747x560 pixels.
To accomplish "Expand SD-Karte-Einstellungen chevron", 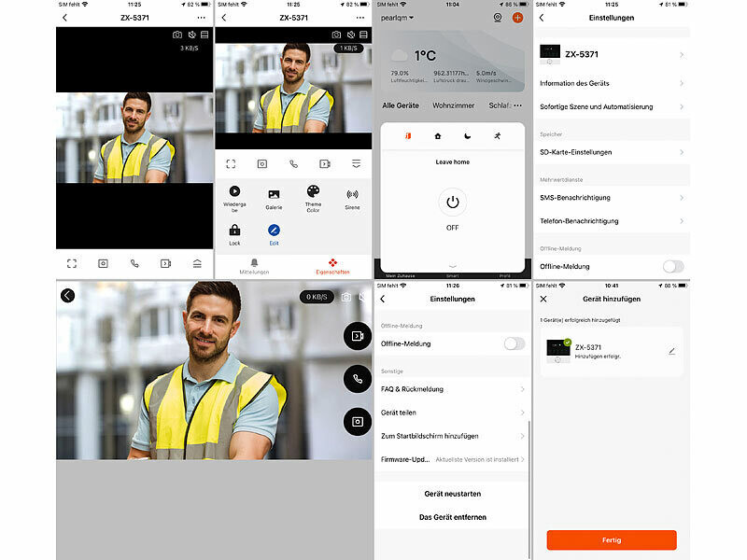I will [x=682, y=152].
